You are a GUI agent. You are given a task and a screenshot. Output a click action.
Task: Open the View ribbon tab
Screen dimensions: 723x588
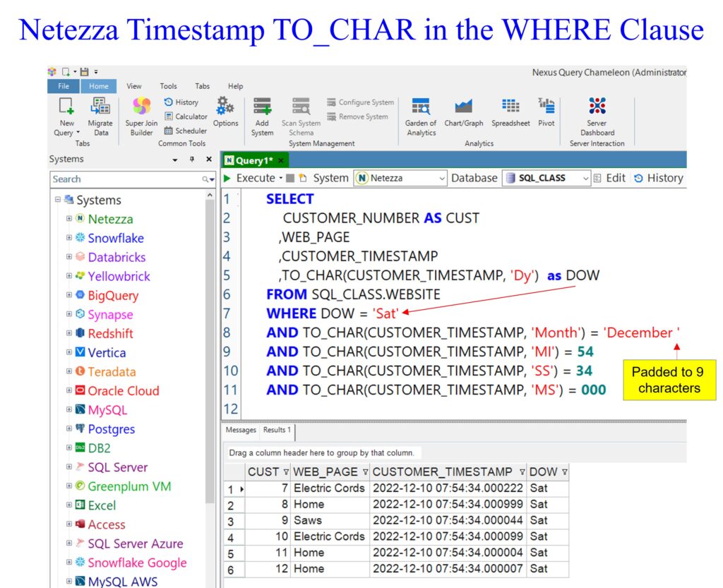click(x=134, y=86)
